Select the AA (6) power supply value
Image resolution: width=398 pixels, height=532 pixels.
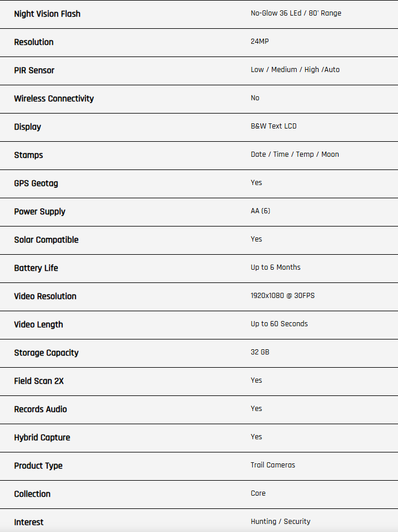coord(260,211)
